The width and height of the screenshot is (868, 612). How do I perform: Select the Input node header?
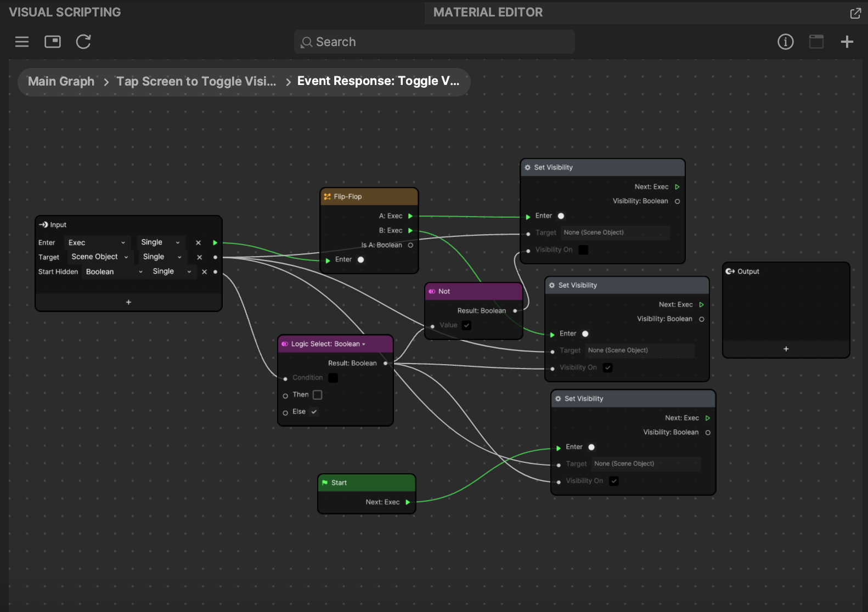coord(128,225)
